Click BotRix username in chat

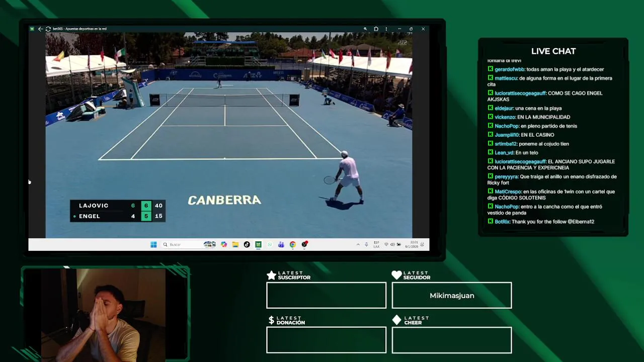(502, 222)
